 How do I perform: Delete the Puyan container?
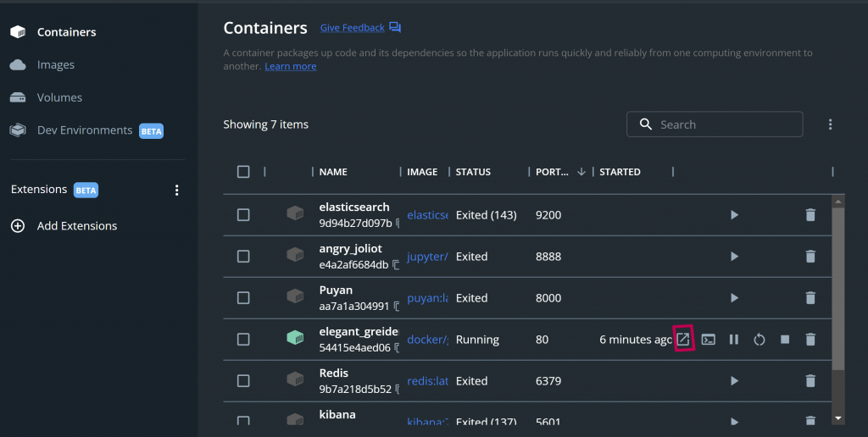pyautogui.click(x=810, y=297)
